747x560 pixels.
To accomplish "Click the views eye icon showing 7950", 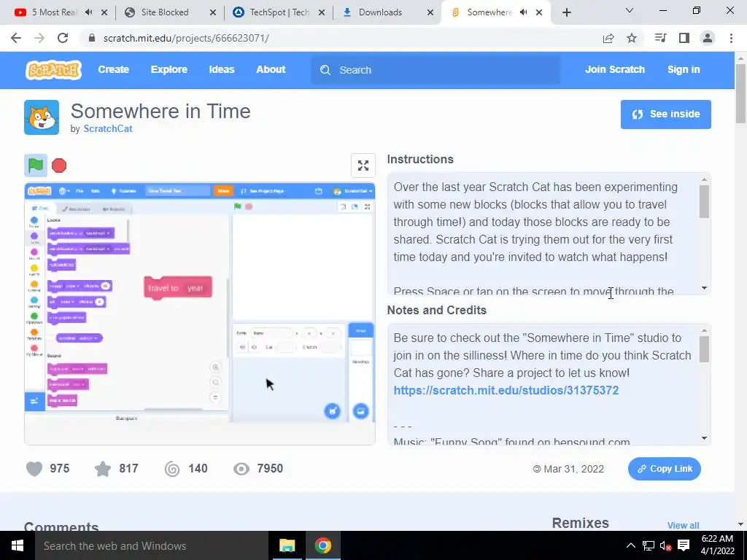I will pyautogui.click(x=241, y=469).
